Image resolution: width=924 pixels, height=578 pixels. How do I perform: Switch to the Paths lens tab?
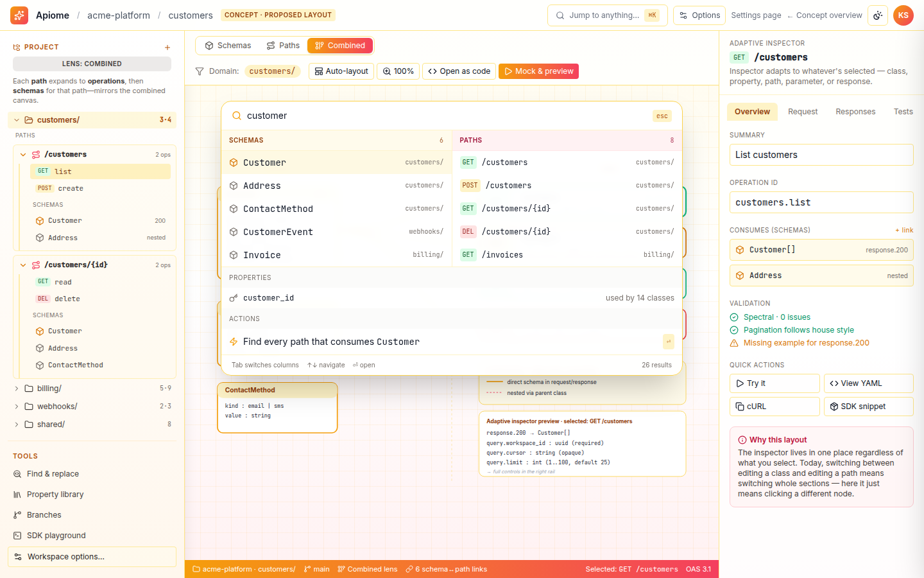pos(283,46)
